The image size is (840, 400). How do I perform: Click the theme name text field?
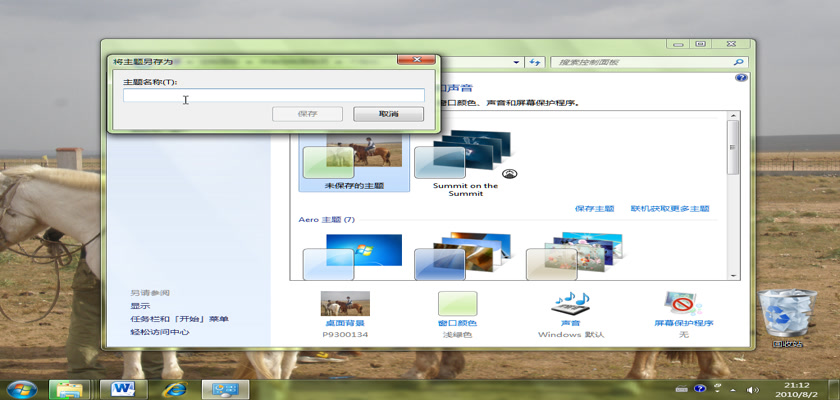pyautogui.click(x=273, y=96)
